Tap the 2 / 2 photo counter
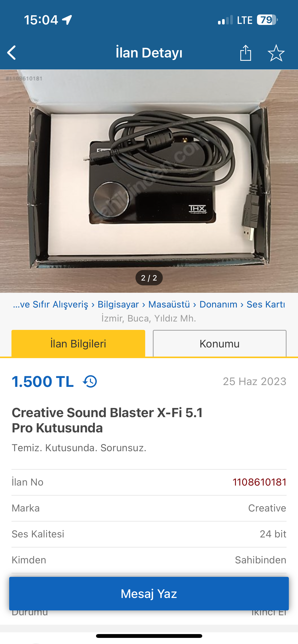298x644 pixels. 149,278
